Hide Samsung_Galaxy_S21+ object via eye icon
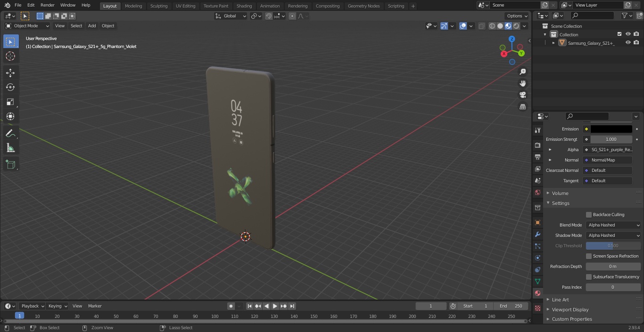The width and height of the screenshot is (644, 332). pos(628,43)
